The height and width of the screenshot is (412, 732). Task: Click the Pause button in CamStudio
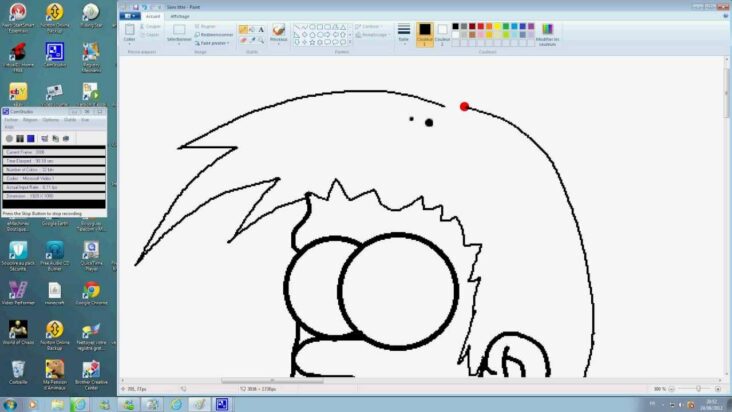click(x=20, y=138)
